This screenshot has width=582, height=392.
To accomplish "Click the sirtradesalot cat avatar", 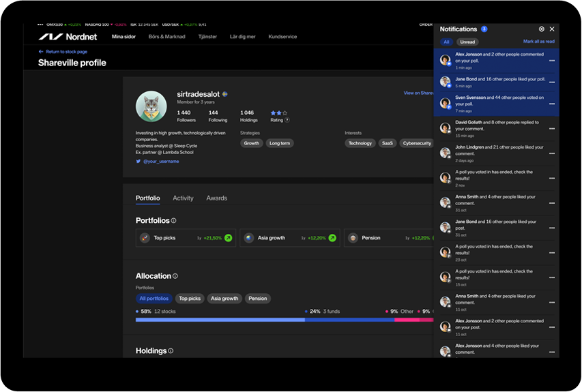I will (151, 106).
